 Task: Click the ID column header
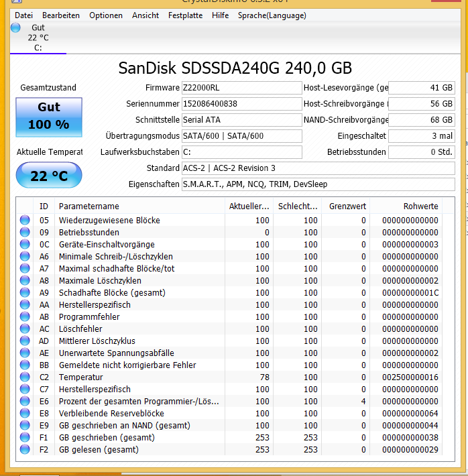coord(44,206)
